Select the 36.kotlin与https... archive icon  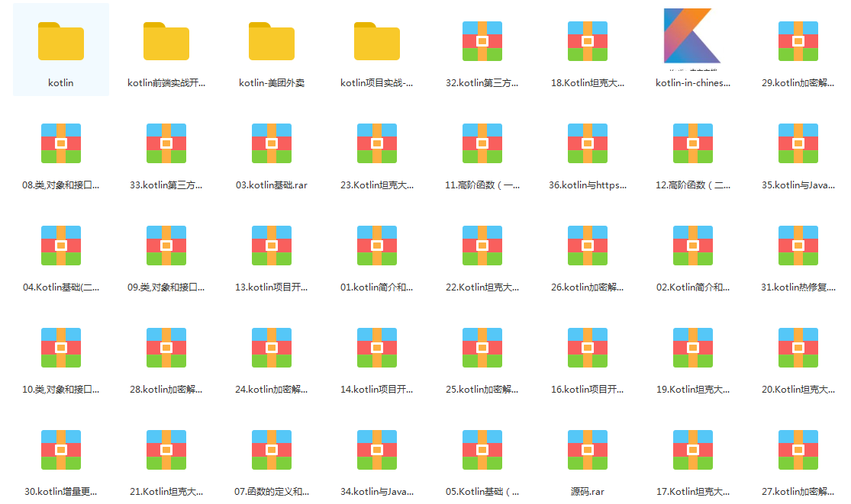[587, 143]
